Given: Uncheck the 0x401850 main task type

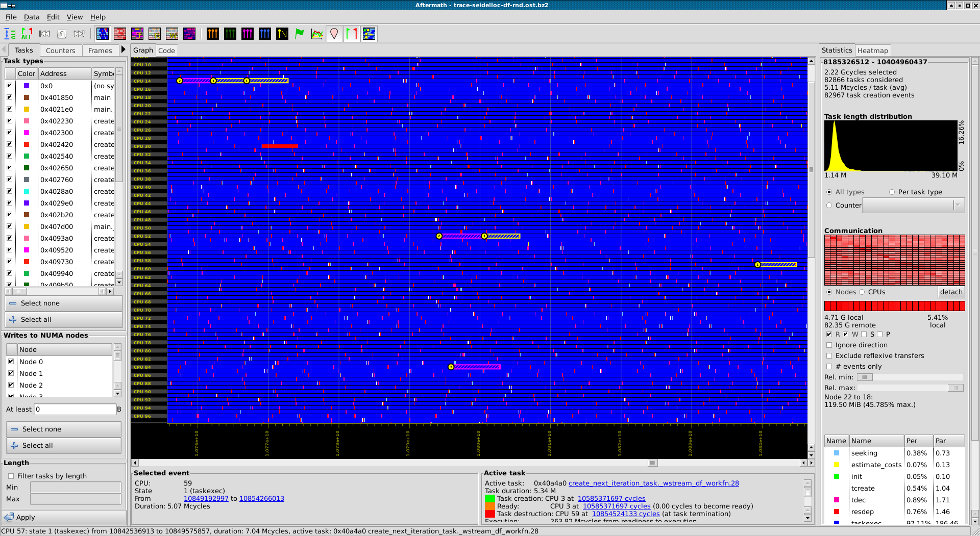Looking at the screenshot, I should (9, 97).
